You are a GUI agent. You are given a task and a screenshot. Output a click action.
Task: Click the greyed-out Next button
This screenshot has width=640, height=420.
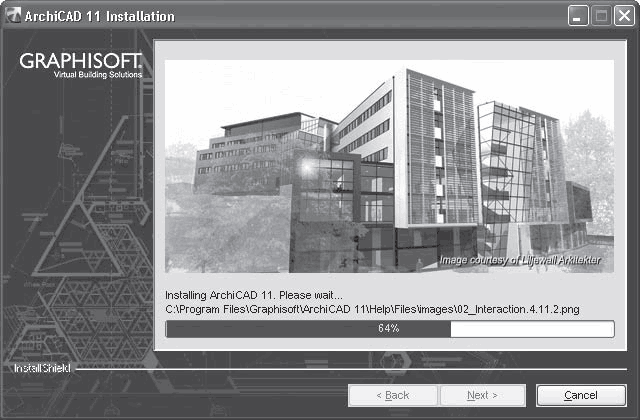click(483, 395)
